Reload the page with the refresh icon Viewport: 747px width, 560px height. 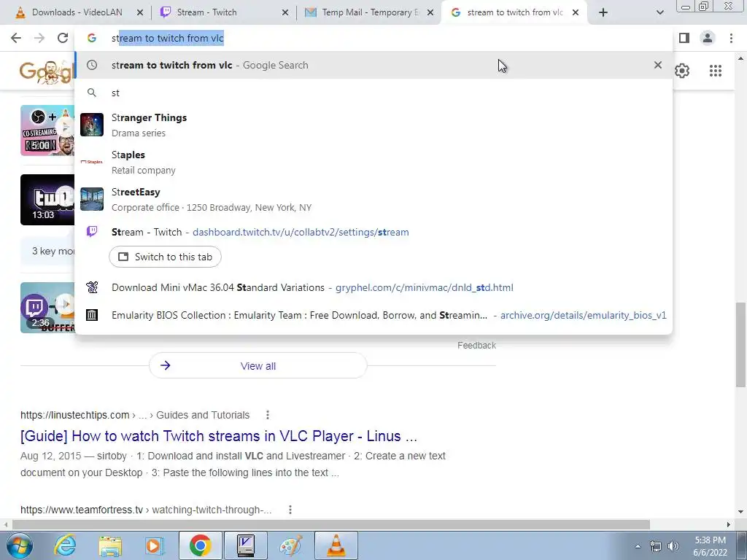click(63, 38)
